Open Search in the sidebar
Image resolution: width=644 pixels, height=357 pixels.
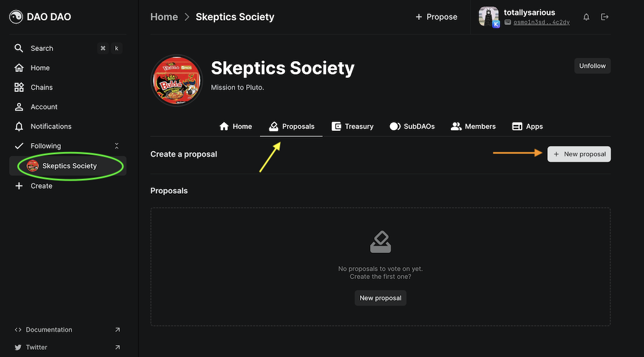[x=42, y=48]
